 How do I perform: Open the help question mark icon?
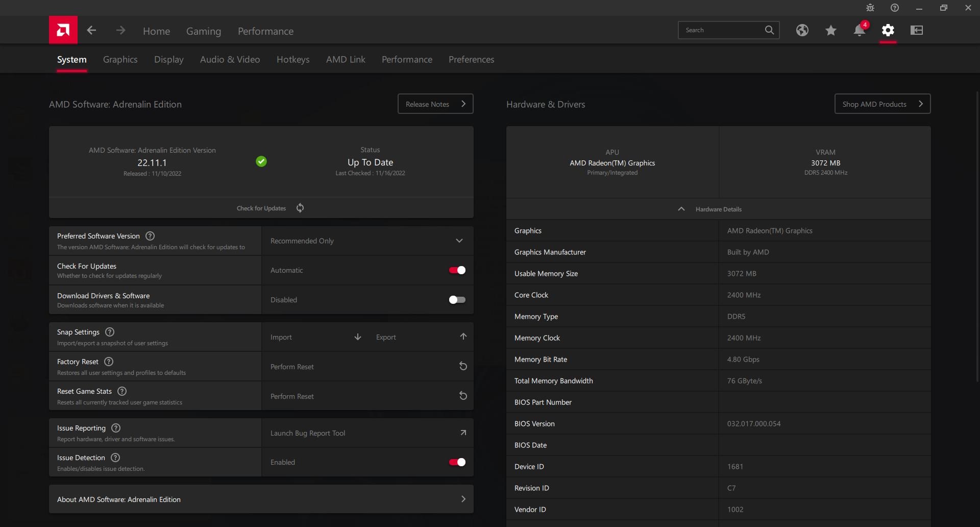point(895,8)
